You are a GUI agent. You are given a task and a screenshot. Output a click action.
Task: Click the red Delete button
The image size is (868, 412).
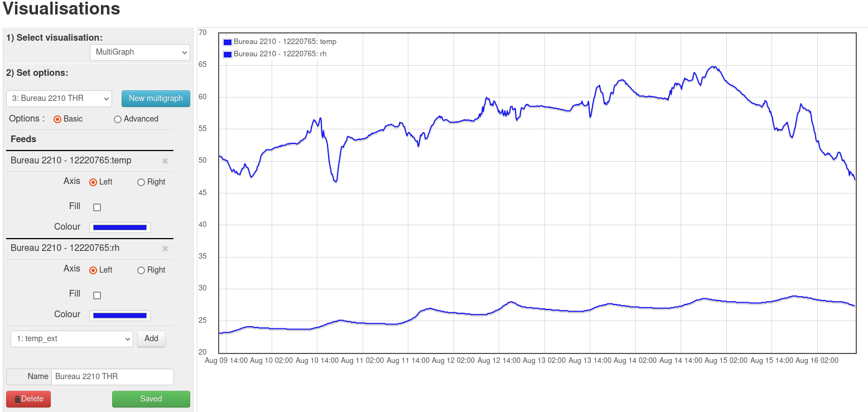[x=28, y=399]
